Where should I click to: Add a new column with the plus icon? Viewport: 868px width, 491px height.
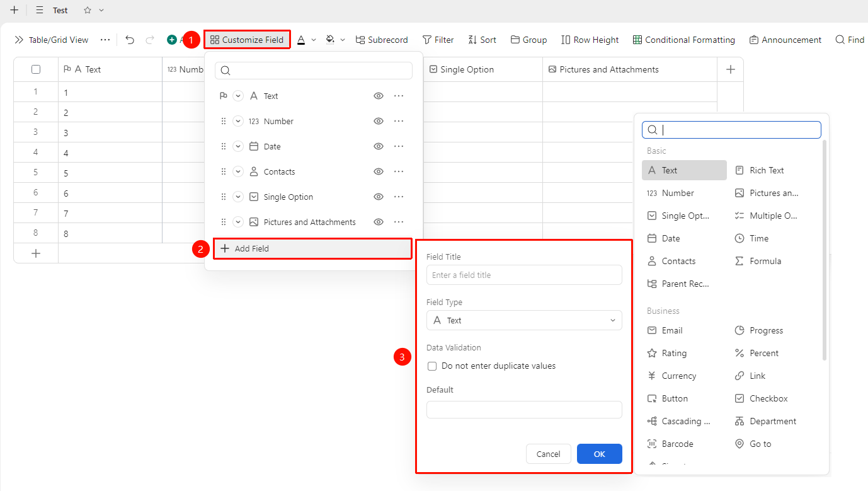pyautogui.click(x=730, y=69)
